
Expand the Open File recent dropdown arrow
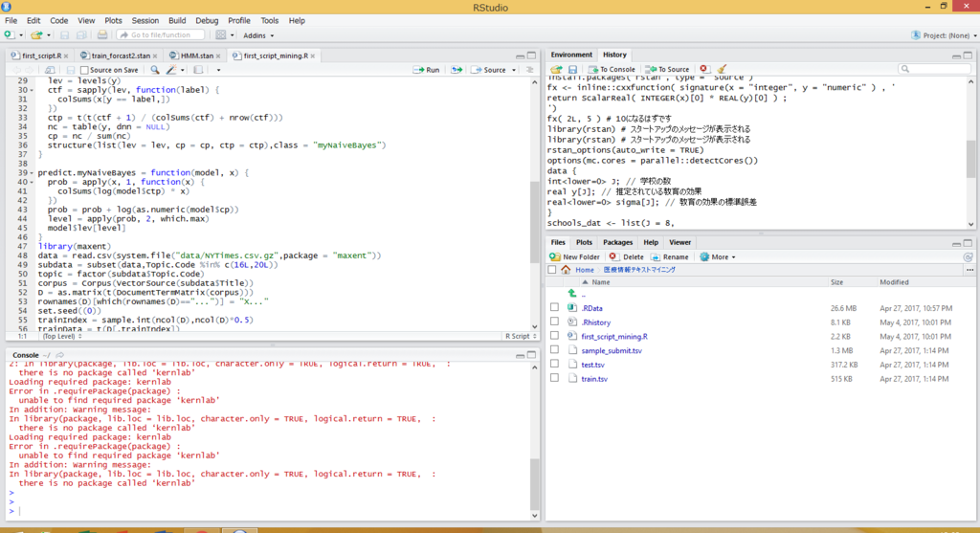pyautogui.click(x=49, y=35)
